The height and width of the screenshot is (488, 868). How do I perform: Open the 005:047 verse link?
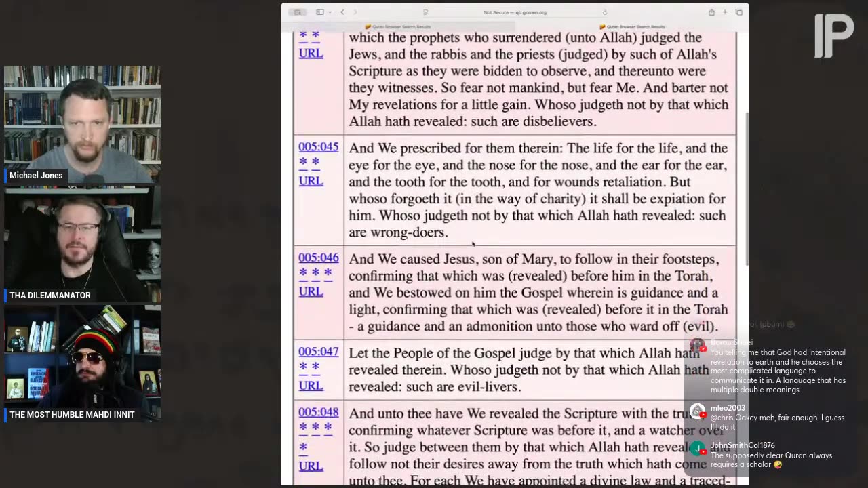pyautogui.click(x=319, y=352)
